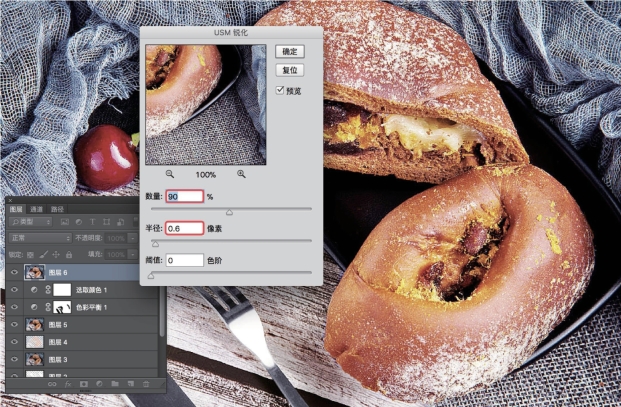The height and width of the screenshot is (407, 621).
Task: Hide layer 图层 4 via eye icon
Action: [x=14, y=342]
